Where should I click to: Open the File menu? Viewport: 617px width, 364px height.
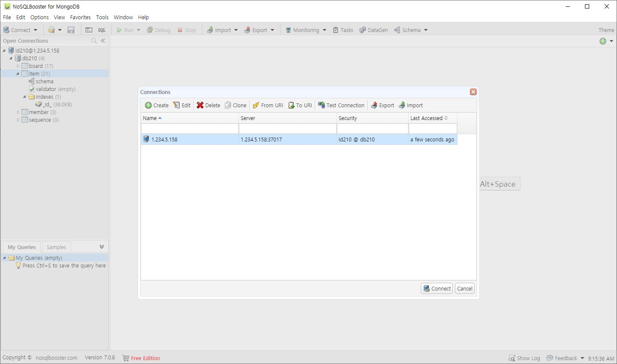pyautogui.click(x=7, y=17)
